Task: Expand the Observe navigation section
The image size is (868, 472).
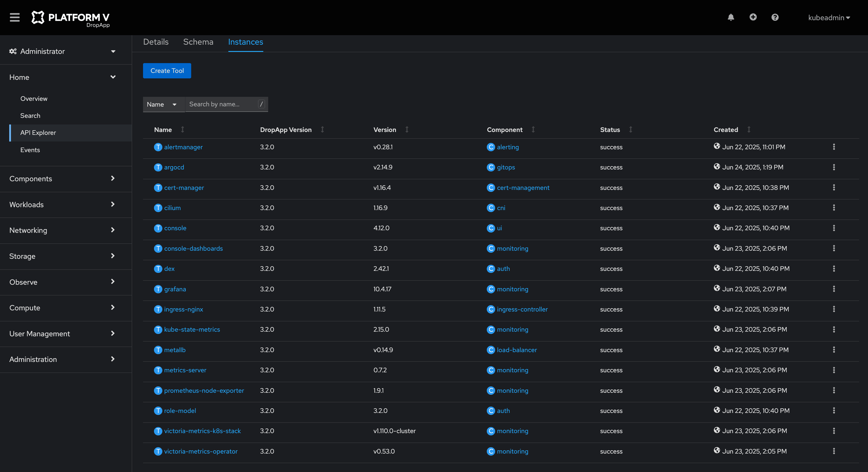Action: pos(63,282)
